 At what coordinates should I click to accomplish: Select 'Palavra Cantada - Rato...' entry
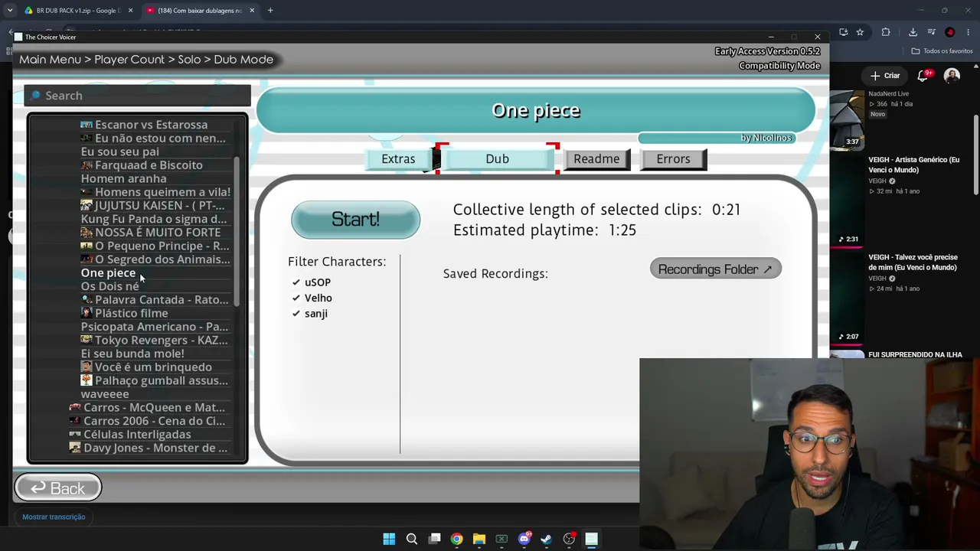click(x=155, y=300)
